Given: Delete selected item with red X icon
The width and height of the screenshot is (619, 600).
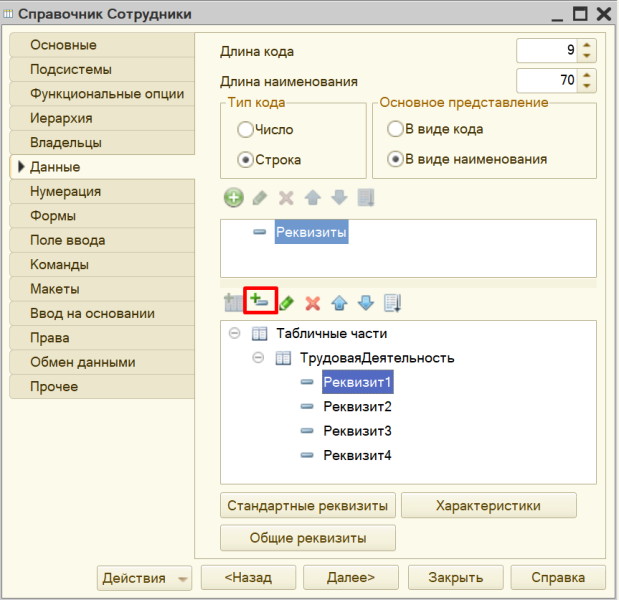Looking at the screenshot, I should coord(312,301).
